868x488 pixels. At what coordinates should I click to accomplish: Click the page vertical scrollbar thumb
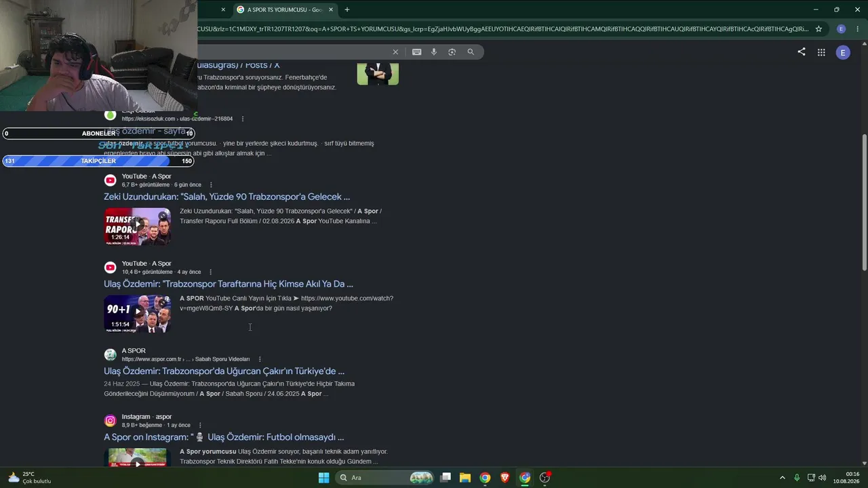tap(864, 202)
